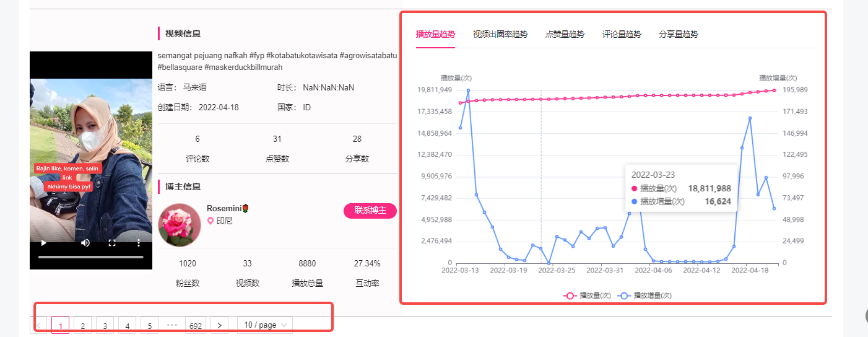Open the 10 / page size dropdown
This screenshot has width=868, height=337.
point(265,325)
